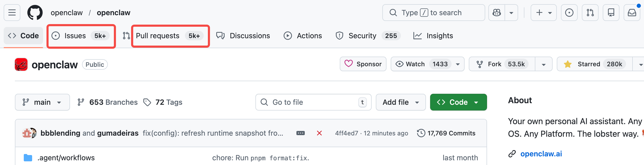Expand commit message ellipsis button

300,133
